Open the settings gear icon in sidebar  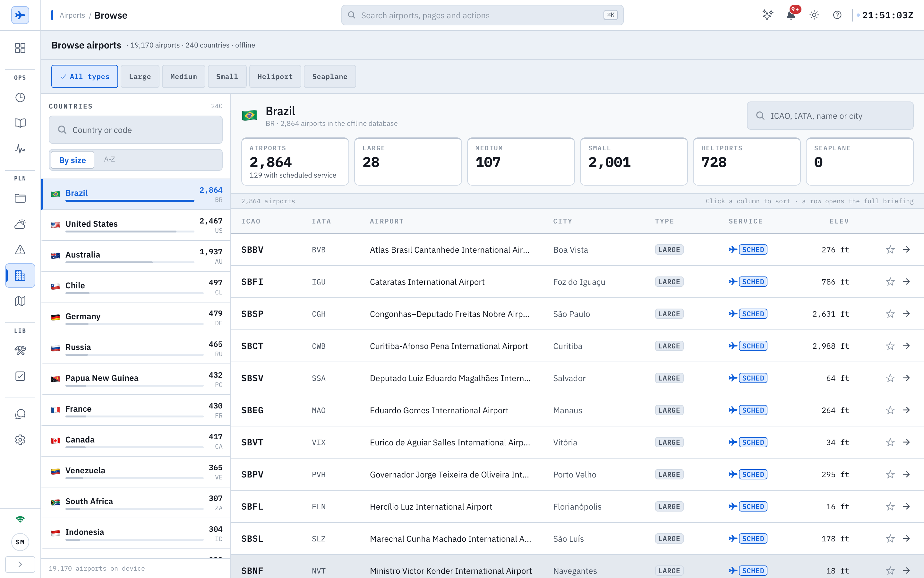(x=20, y=440)
